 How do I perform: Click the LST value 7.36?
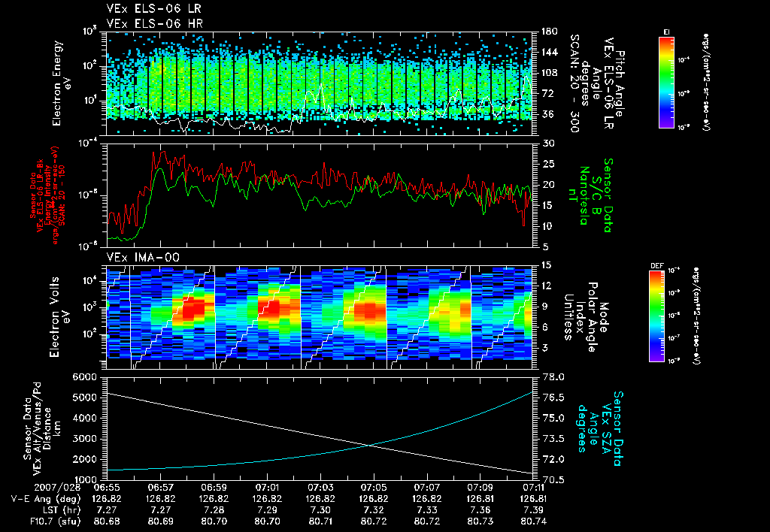[480, 510]
